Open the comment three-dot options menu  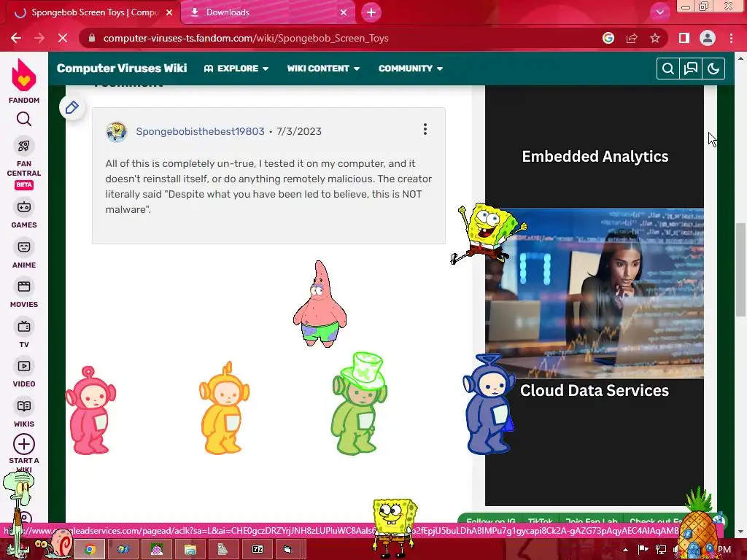[425, 129]
